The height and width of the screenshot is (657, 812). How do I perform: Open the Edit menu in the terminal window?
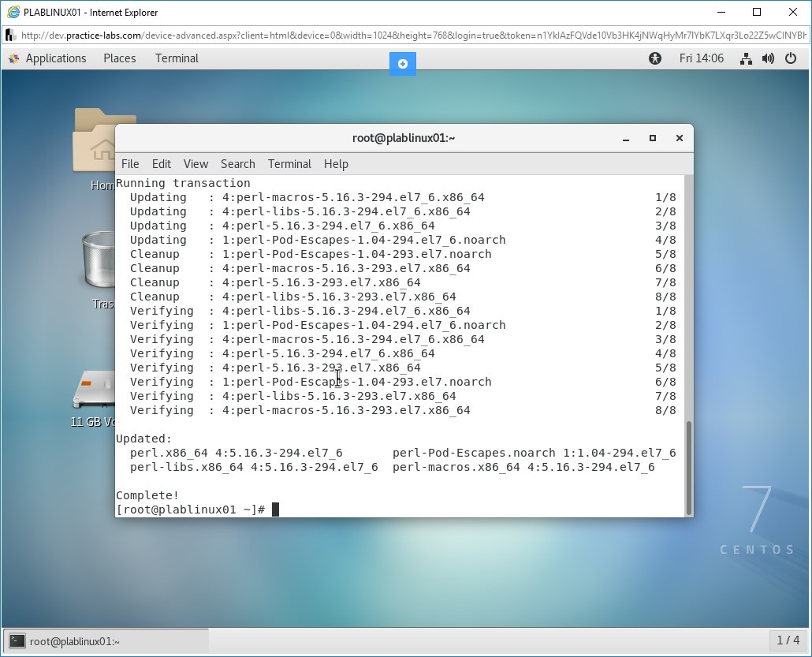pos(161,164)
